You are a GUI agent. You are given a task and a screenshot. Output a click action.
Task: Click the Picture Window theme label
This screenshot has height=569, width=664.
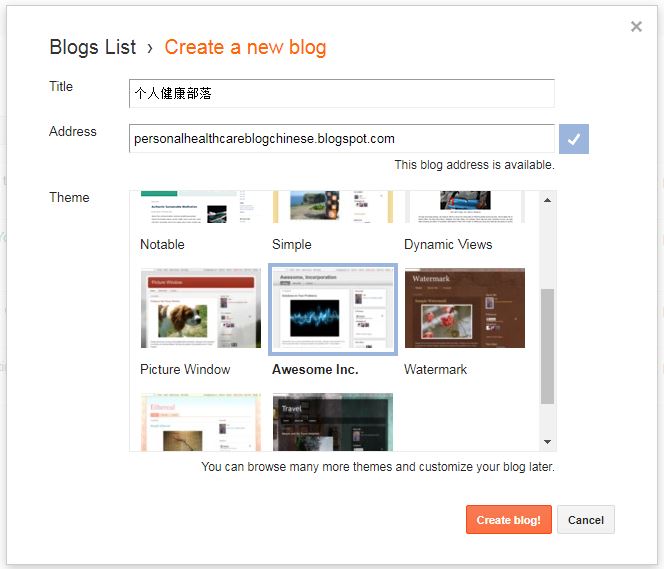tap(185, 369)
